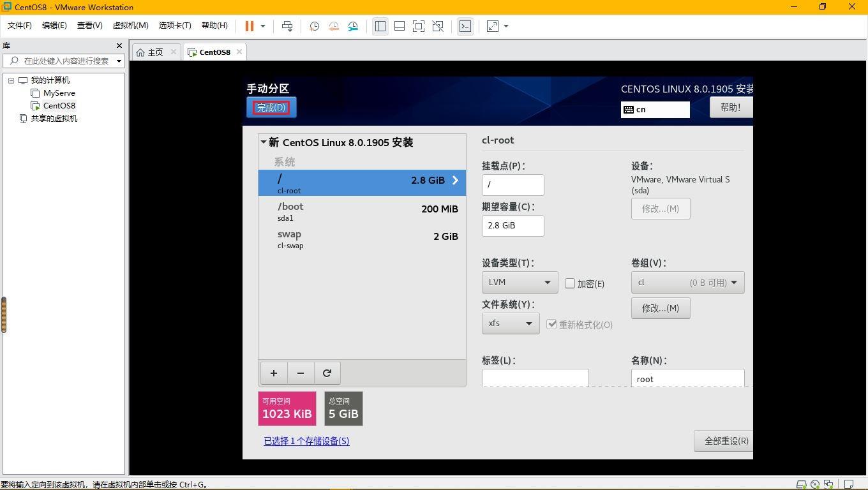Close the CentOS8 tab

[x=239, y=52]
